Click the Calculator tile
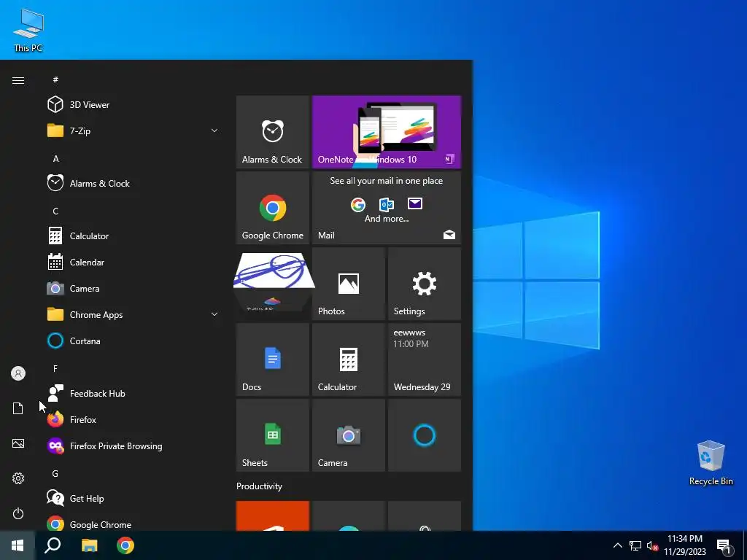The height and width of the screenshot is (560, 747). 348,359
